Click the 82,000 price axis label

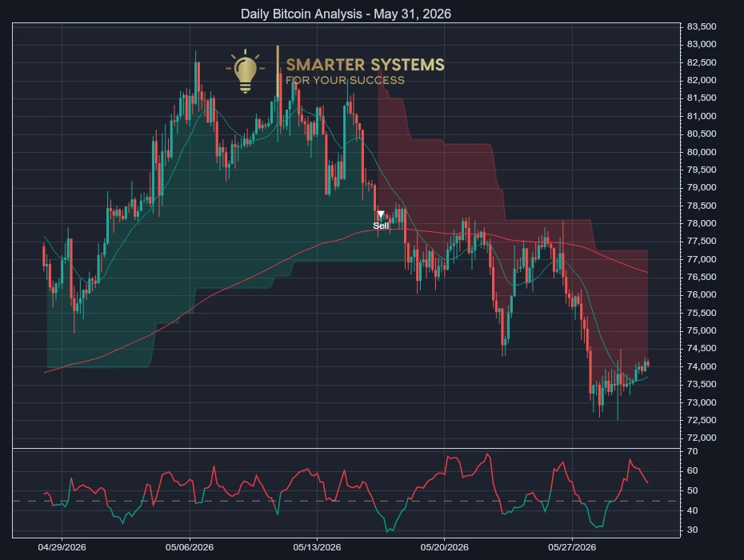click(x=702, y=80)
